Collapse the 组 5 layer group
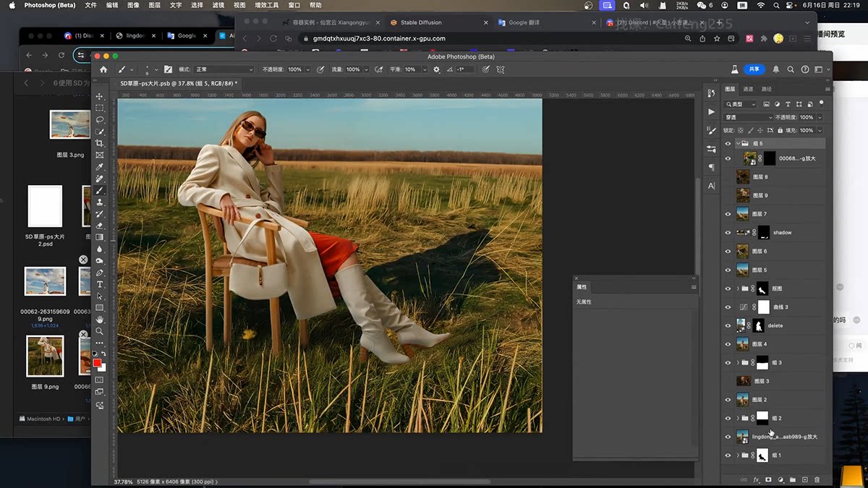Image resolution: width=868 pixels, height=488 pixels. pos(737,144)
